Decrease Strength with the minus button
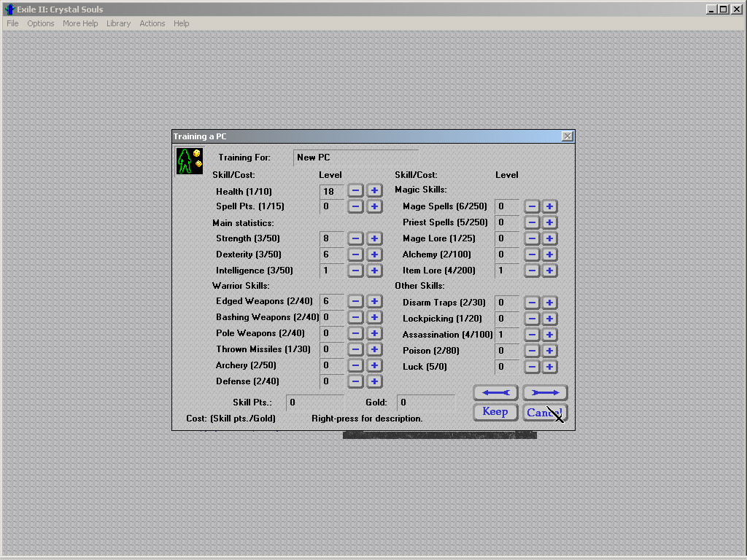The image size is (747, 560). point(355,238)
